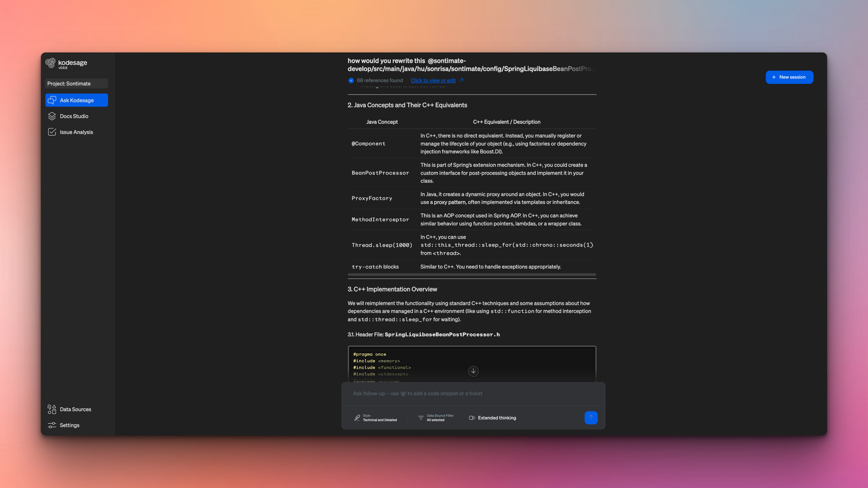Viewport: 868px width, 488px height.
Task: Open Settings via the sliders icon
Action: (x=51, y=425)
